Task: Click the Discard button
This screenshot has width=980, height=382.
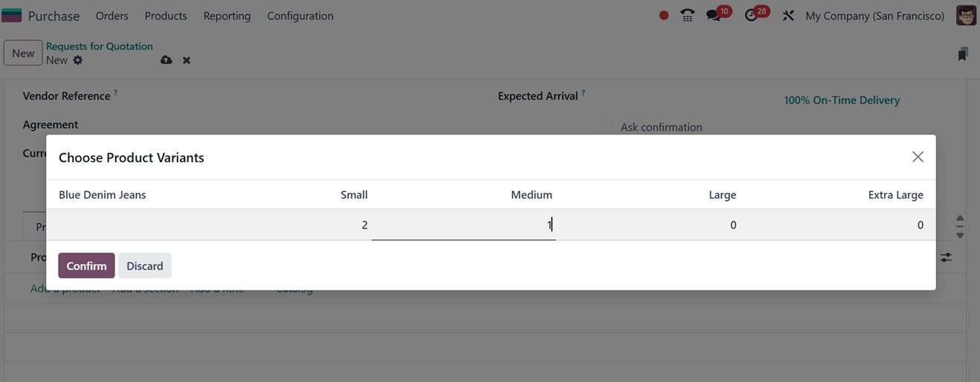Action: [144, 266]
